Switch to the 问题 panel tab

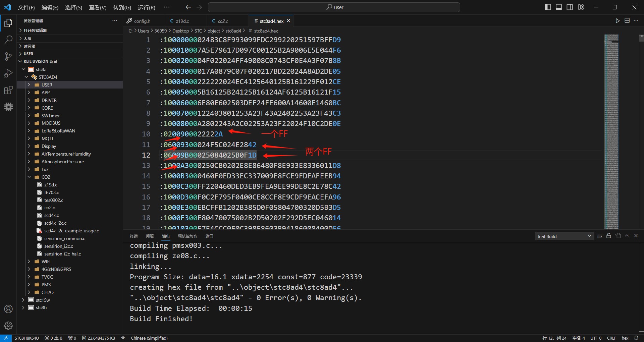[x=150, y=236]
